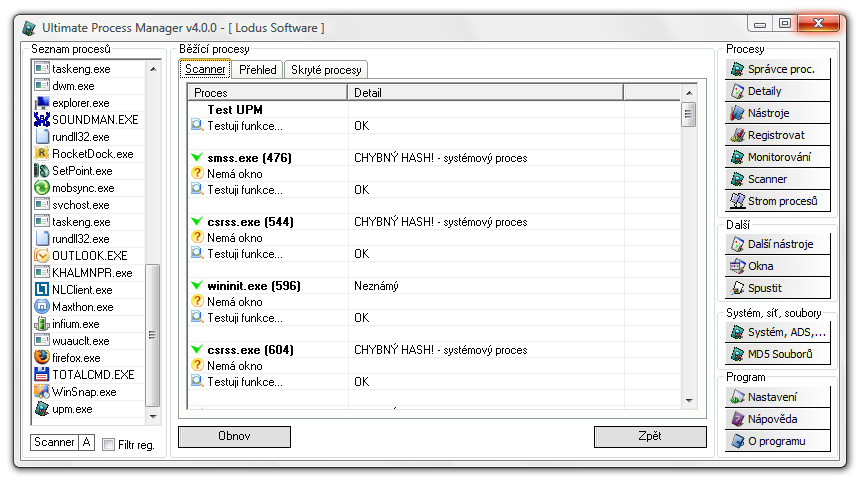Open Monitorování monitoring

point(777,158)
